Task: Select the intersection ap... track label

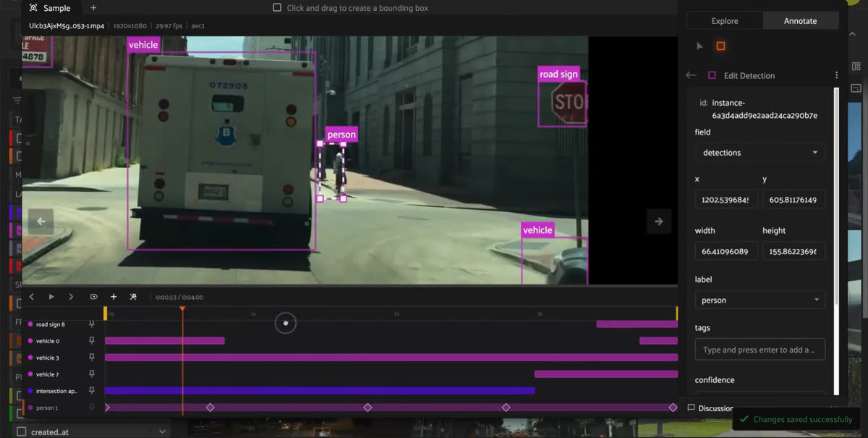Action: (x=56, y=391)
